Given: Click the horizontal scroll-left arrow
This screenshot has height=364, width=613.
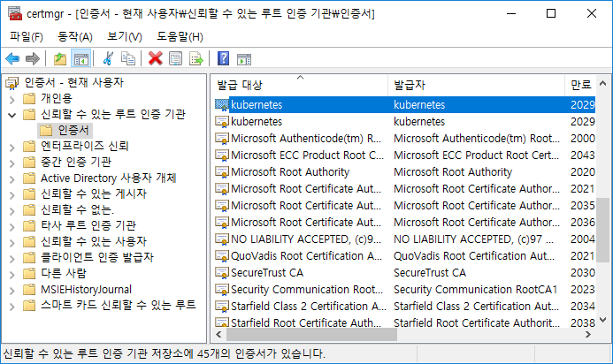Looking at the screenshot, I should (x=218, y=334).
